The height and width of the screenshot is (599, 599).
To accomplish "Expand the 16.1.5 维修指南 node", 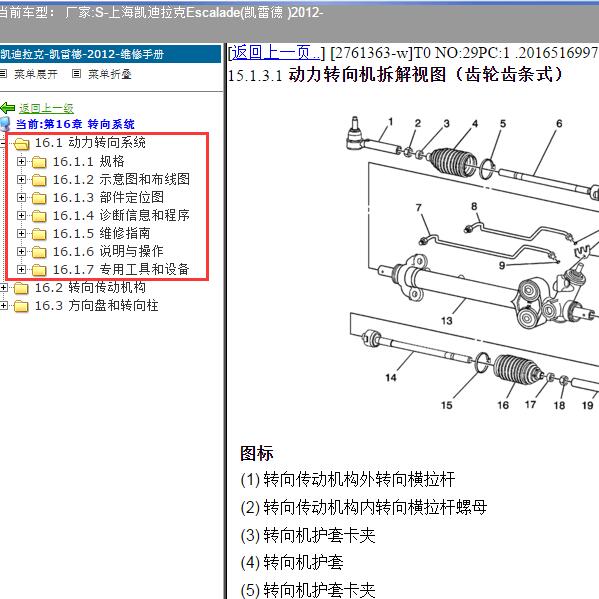I will pos(21,233).
